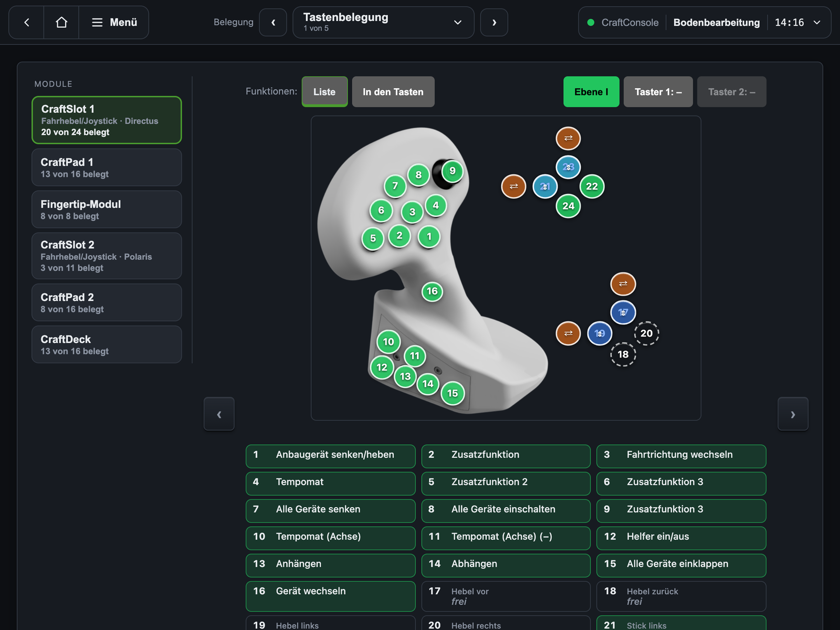Select the CraftPad 1 module

107,167
